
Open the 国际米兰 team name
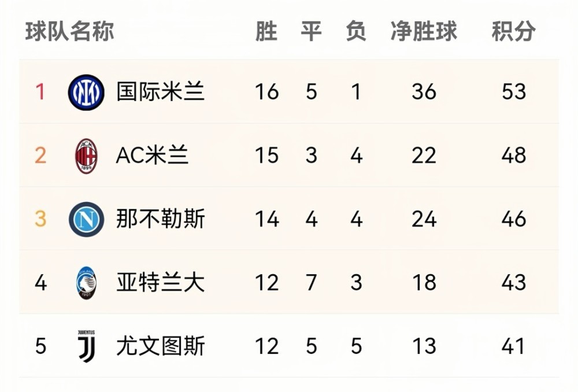point(160,91)
